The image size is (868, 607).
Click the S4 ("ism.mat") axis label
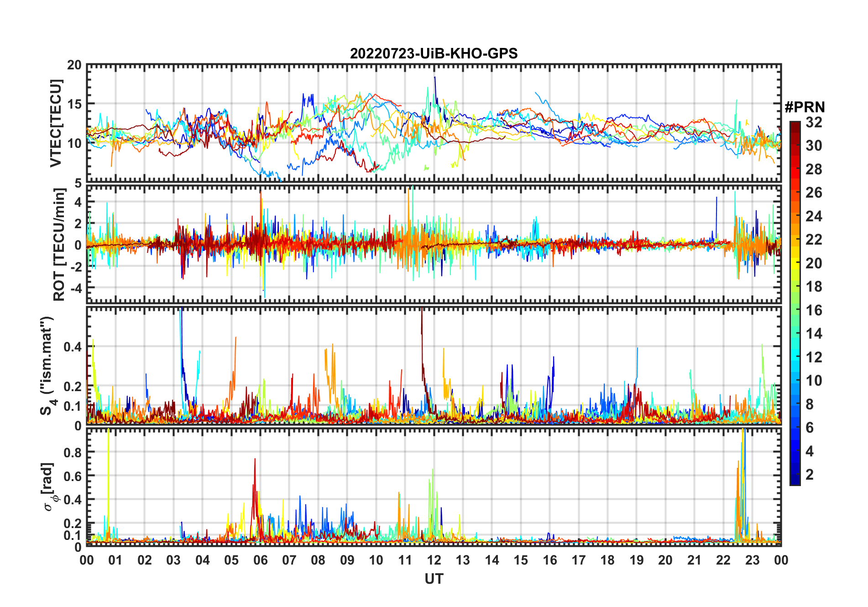pos(47,365)
